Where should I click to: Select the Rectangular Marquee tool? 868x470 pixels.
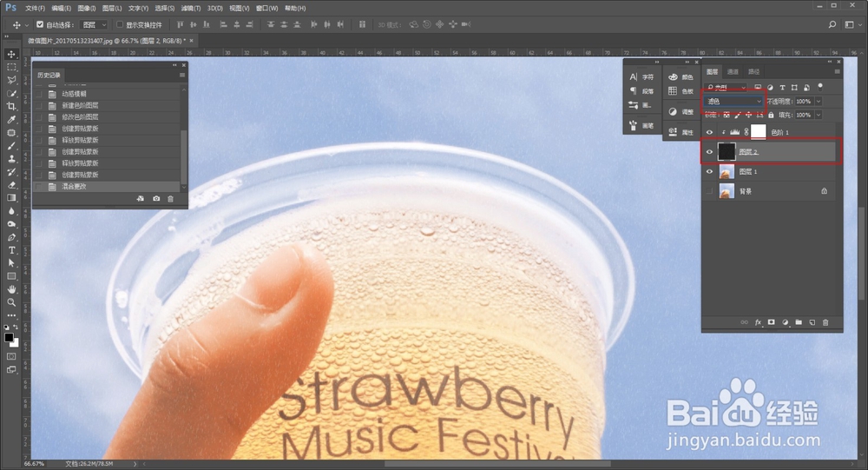tap(11, 67)
